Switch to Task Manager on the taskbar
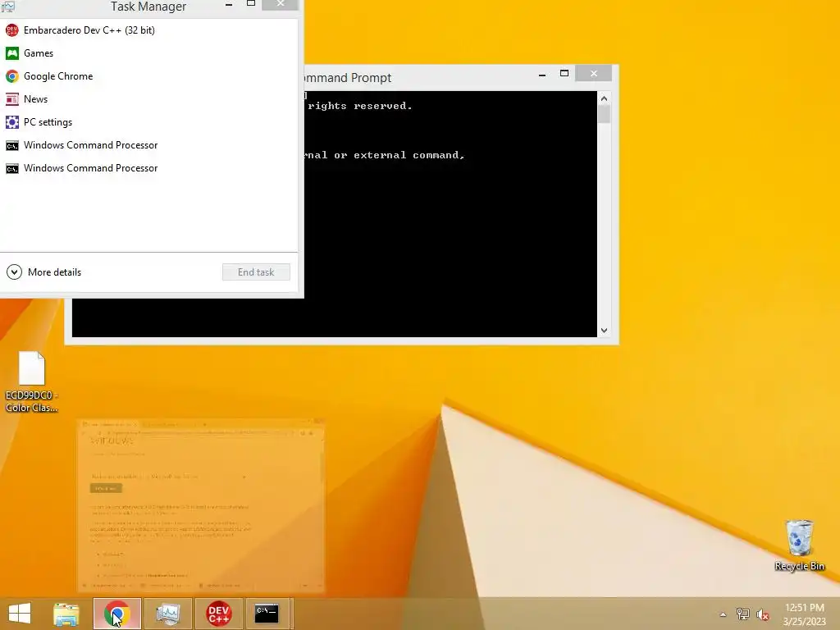 pyautogui.click(x=167, y=614)
